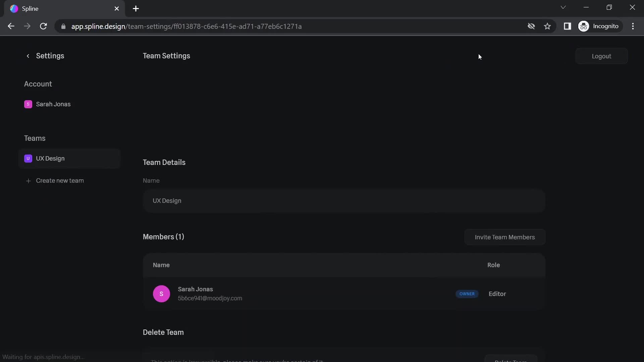
Task: Click the browser tab add button
Action: [x=136, y=9]
